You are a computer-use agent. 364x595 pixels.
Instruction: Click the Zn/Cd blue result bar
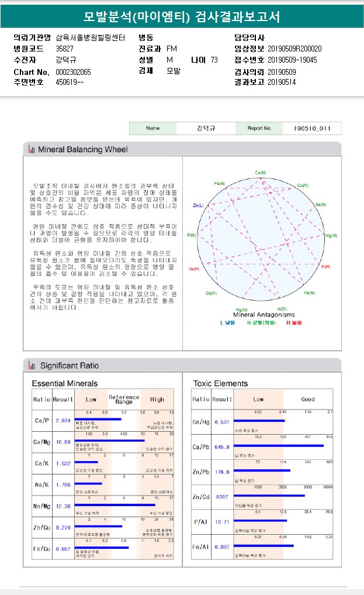(x=269, y=496)
